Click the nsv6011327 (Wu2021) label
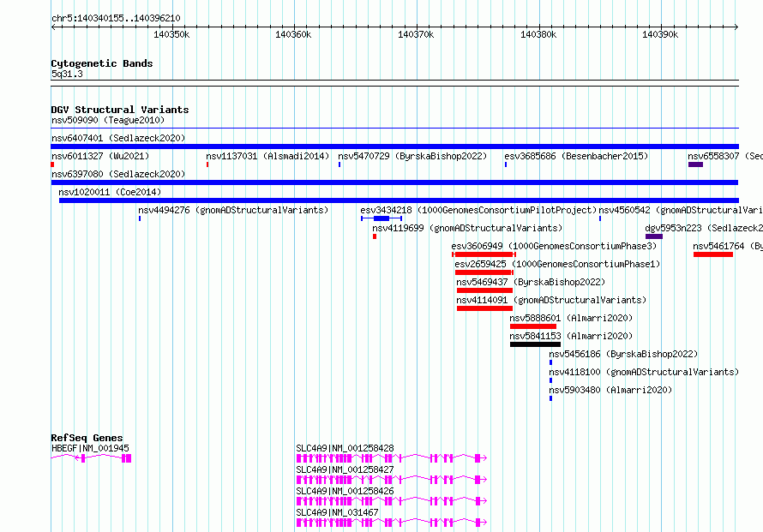The width and height of the screenshot is (763, 532). coord(100,156)
